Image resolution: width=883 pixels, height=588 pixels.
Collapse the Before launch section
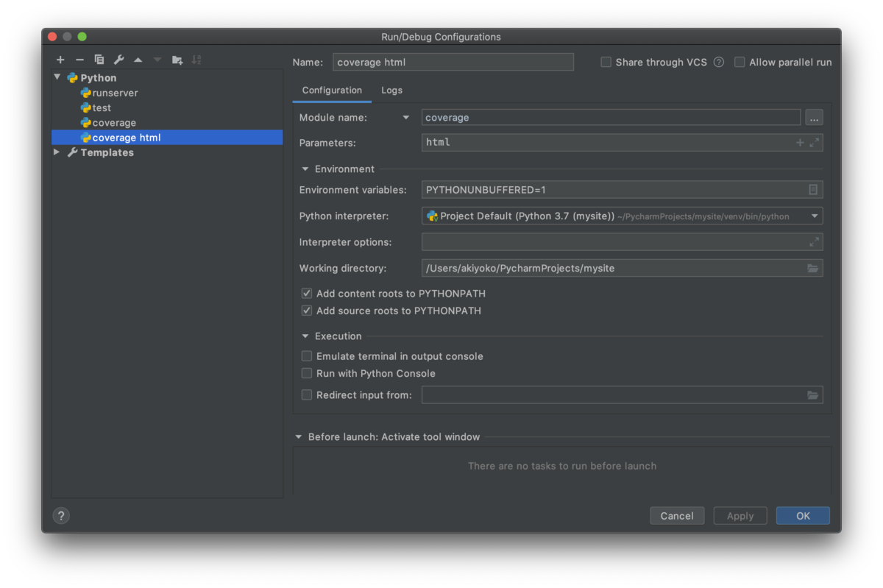[298, 437]
